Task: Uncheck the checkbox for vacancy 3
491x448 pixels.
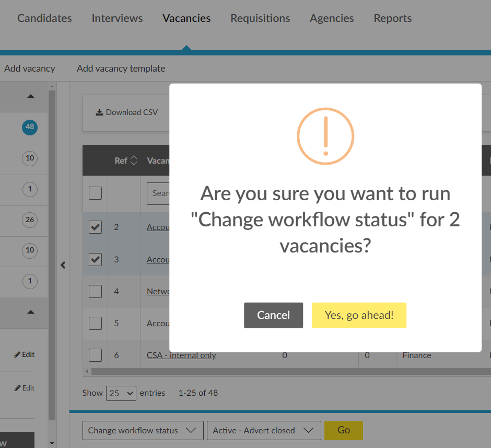Action: pyautogui.click(x=95, y=259)
